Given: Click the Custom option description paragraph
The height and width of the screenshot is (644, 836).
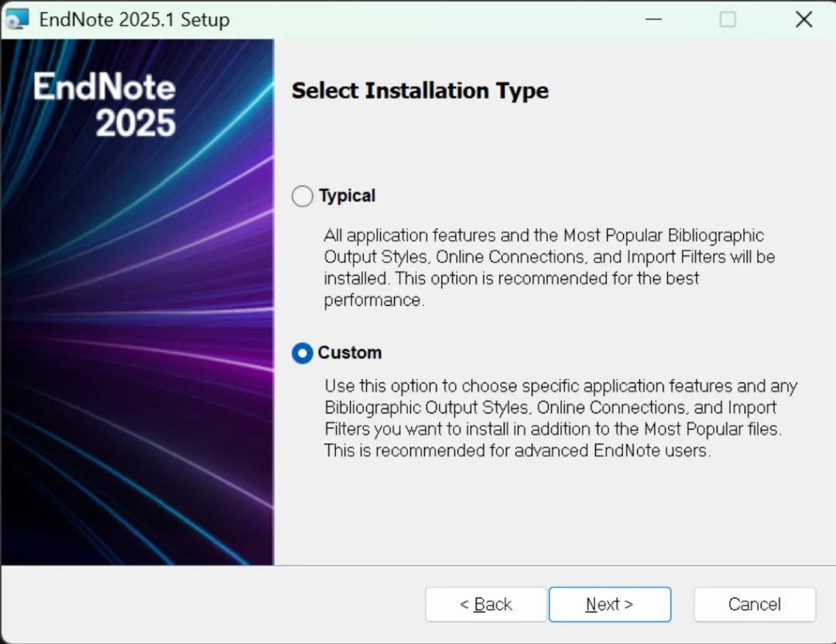Looking at the screenshot, I should 557,418.
